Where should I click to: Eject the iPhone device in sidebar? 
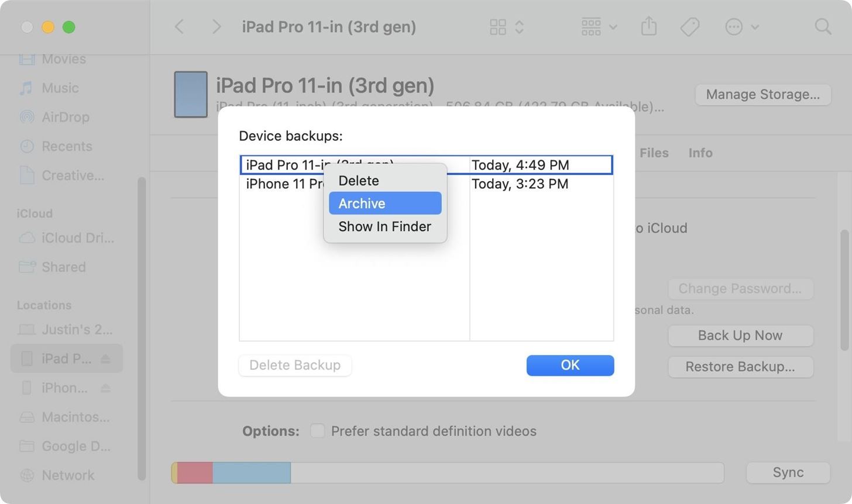tap(106, 388)
